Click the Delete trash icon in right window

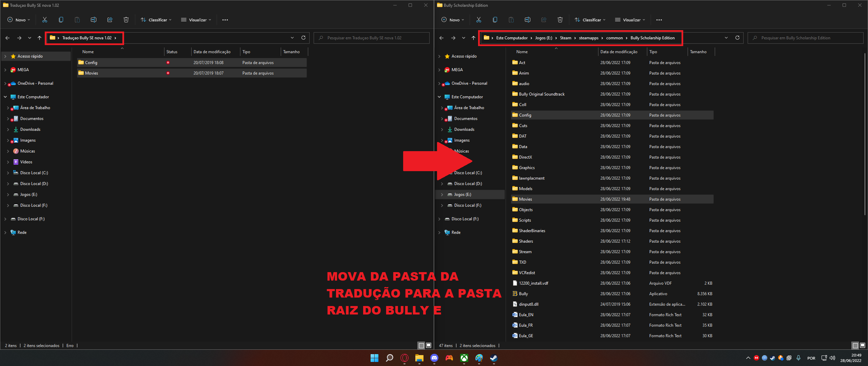(x=560, y=20)
